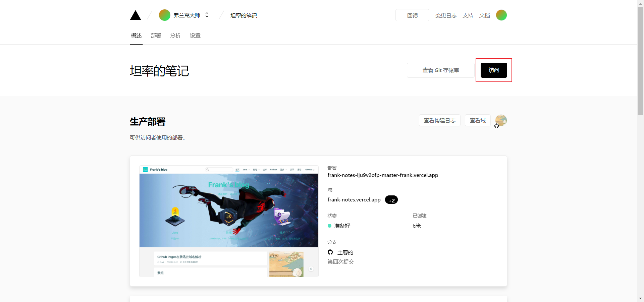This screenshot has width=644, height=302.
Task: Open the user avatar menu at top right
Action: (x=501, y=15)
